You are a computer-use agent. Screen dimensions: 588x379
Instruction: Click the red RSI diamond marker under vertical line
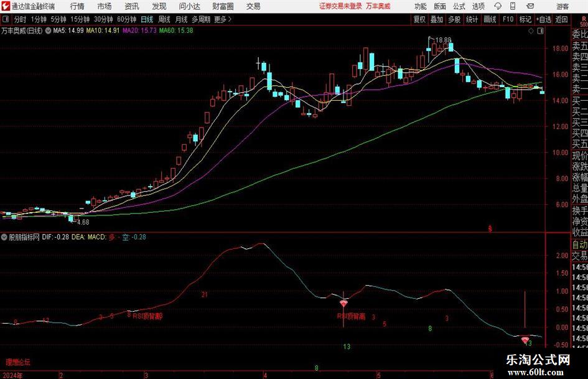pos(343,303)
